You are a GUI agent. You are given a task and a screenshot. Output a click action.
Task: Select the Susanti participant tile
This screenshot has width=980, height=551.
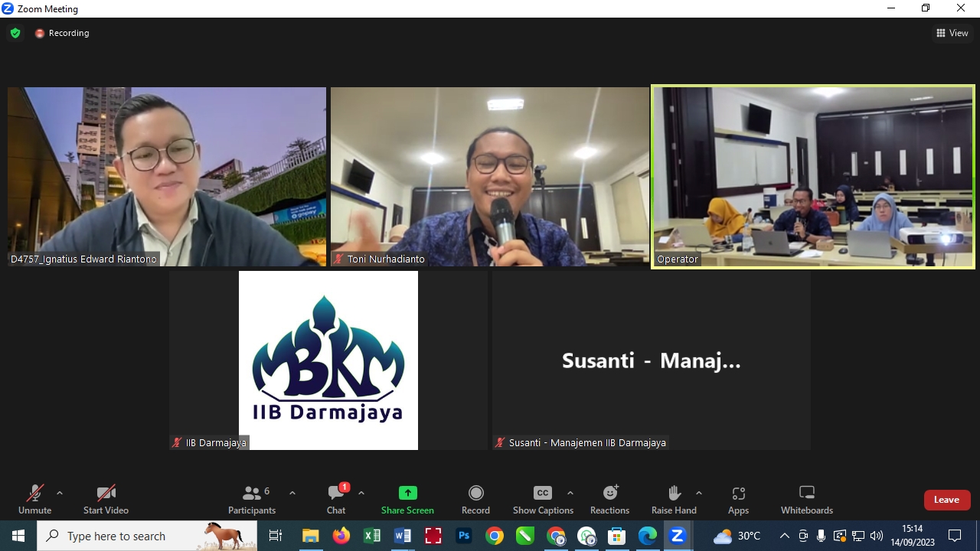coord(652,360)
